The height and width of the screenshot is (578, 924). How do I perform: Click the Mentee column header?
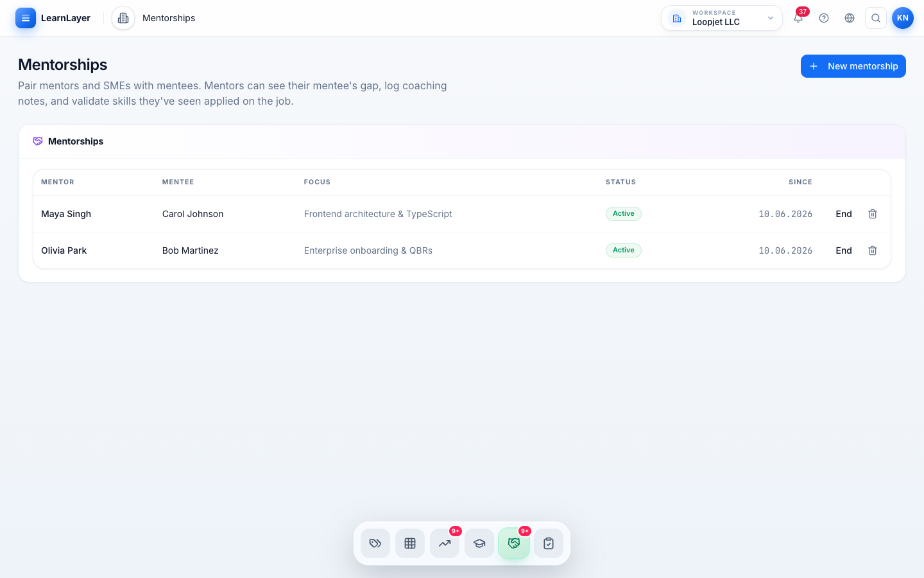click(x=178, y=182)
